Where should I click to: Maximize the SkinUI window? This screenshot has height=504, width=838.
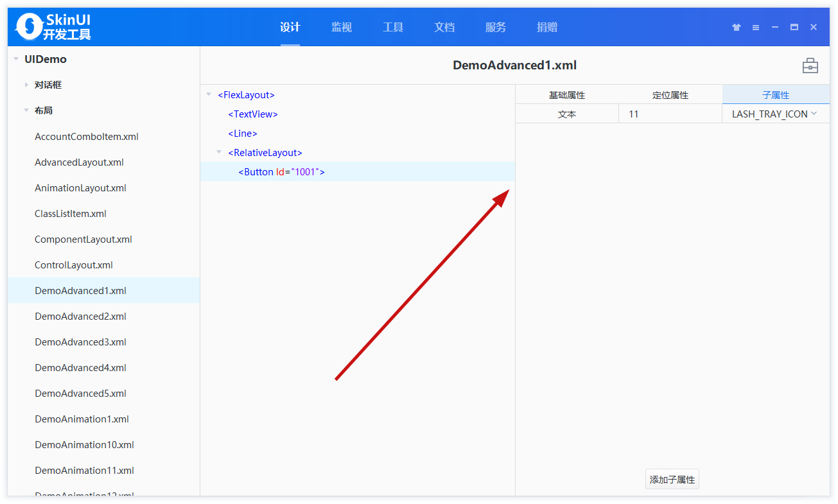(x=794, y=27)
